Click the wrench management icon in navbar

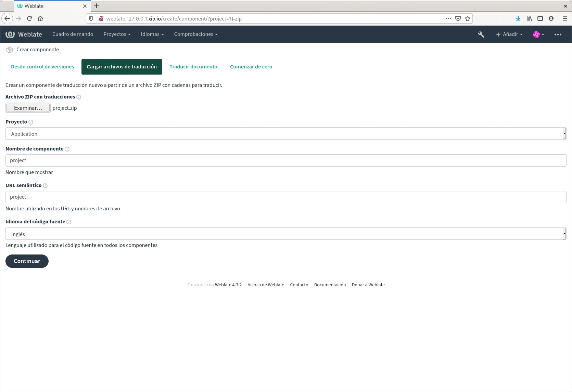(481, 34)
